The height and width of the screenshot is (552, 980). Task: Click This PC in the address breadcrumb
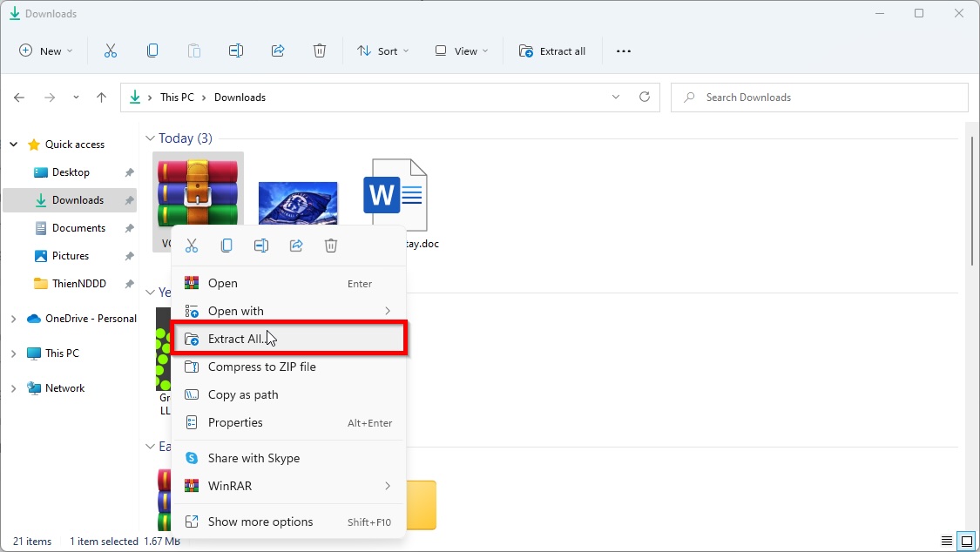click(x=177, y=98)
